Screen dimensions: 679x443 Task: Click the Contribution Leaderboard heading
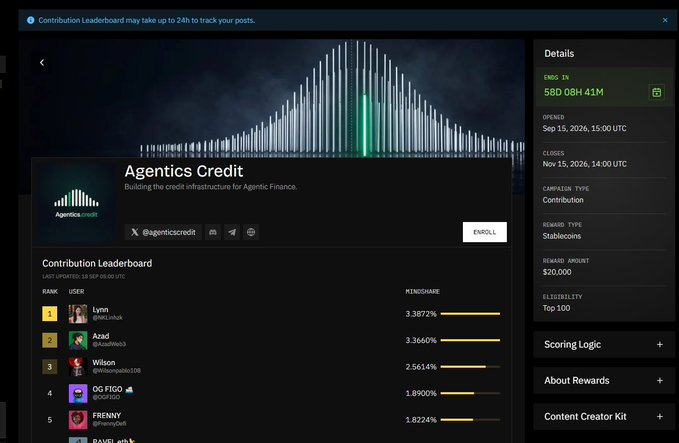pos(97,263)
